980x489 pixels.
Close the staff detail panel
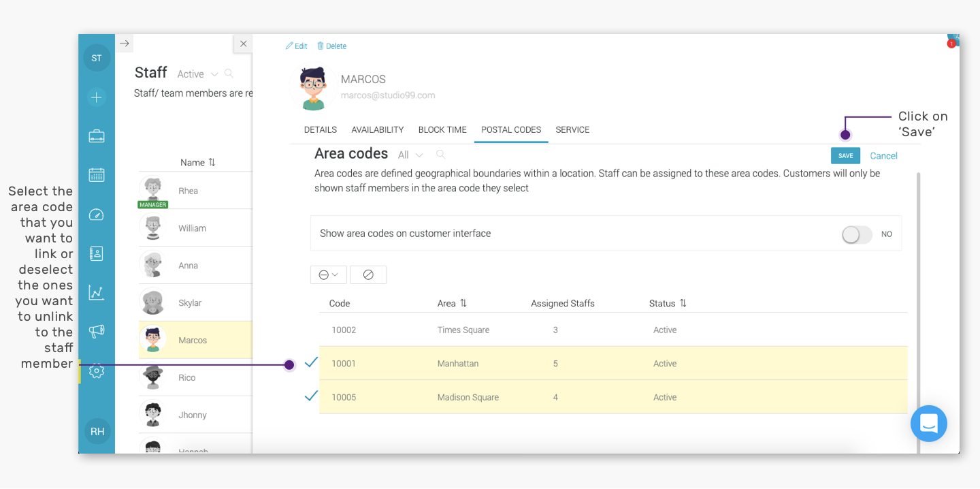coord(243,44)
